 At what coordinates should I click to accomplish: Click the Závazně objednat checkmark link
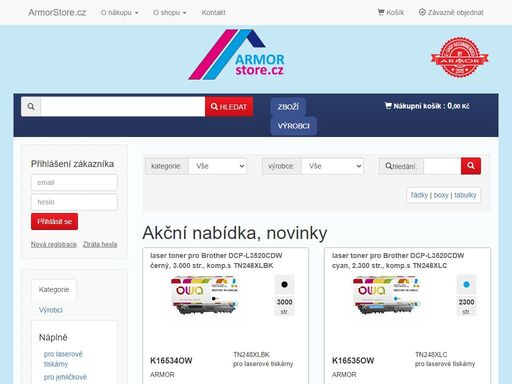coord(451,12)
